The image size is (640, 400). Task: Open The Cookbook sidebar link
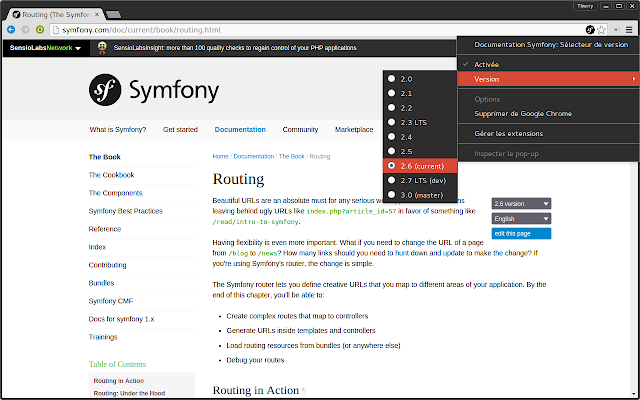[x=111, y=175]
